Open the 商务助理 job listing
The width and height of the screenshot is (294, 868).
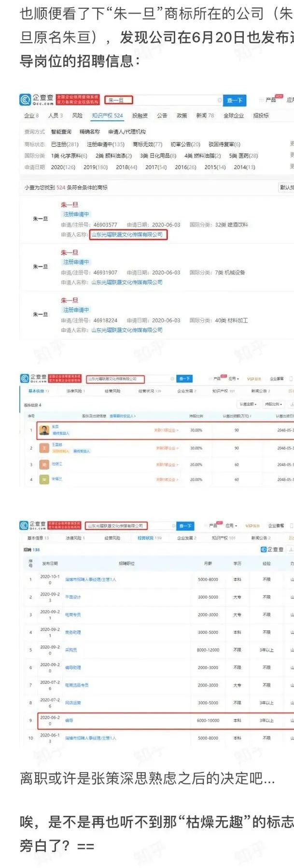click(x=73, y=632)
